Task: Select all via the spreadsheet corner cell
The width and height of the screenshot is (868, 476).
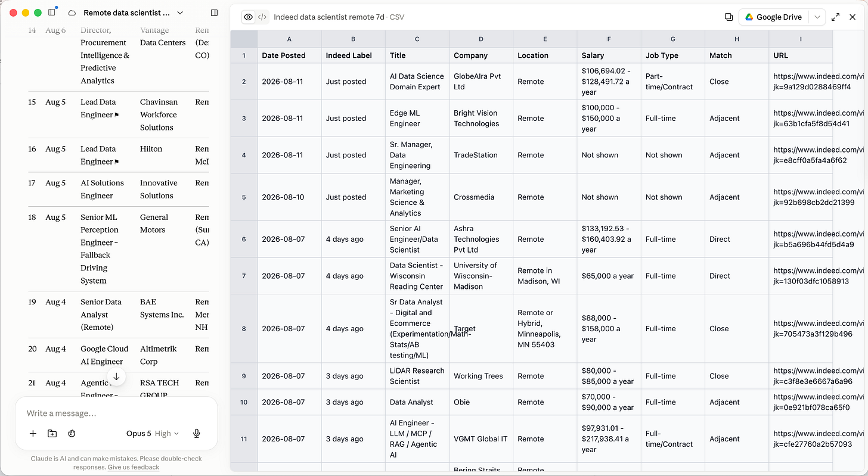Action: coord(244,39)
